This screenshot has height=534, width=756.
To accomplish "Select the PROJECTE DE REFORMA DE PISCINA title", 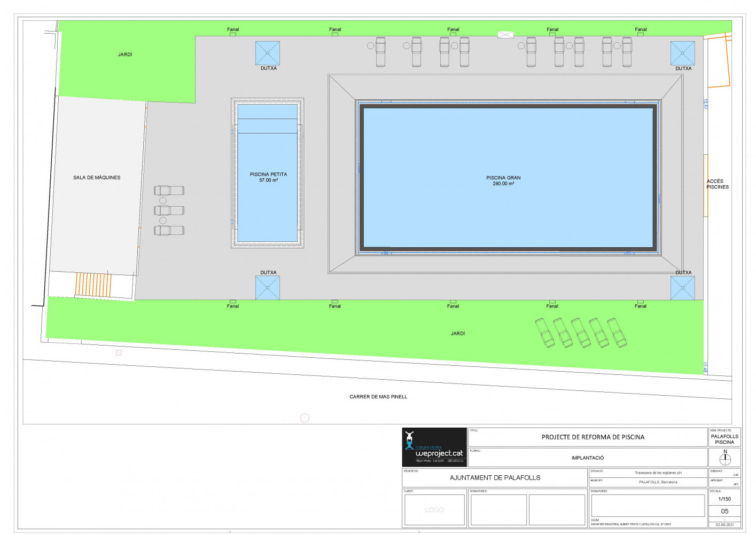I will tap(593, 437).
